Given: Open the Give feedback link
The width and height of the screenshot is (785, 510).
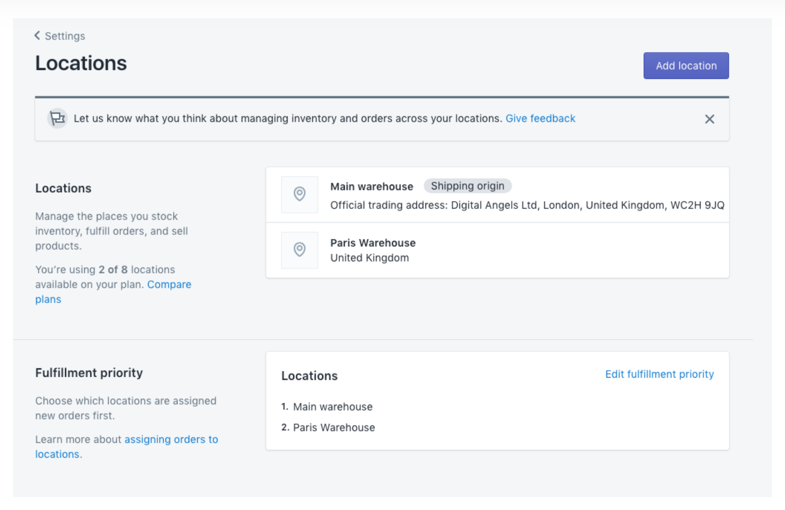Looking at the screenshot, I should tap(540, 118).
